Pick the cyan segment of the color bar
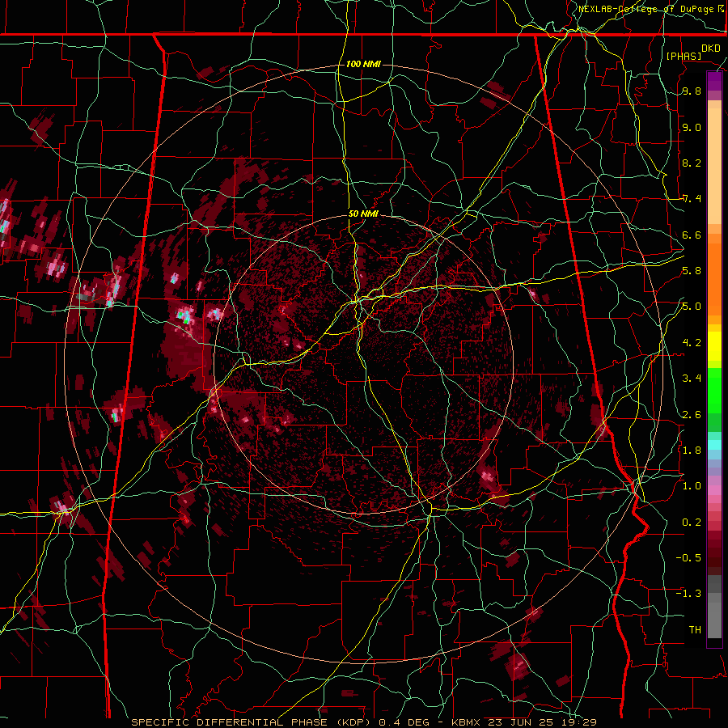Image resolution: width=728 pixels, height=728 pixels. pos(714,445)
